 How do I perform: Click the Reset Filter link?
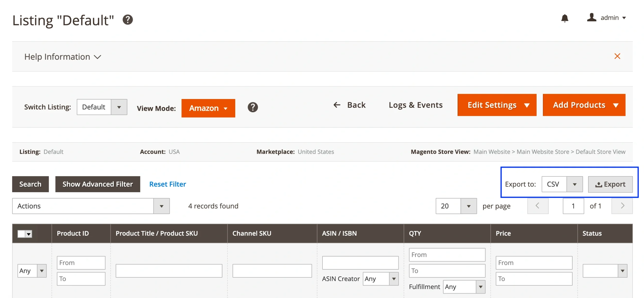(167, 184)
